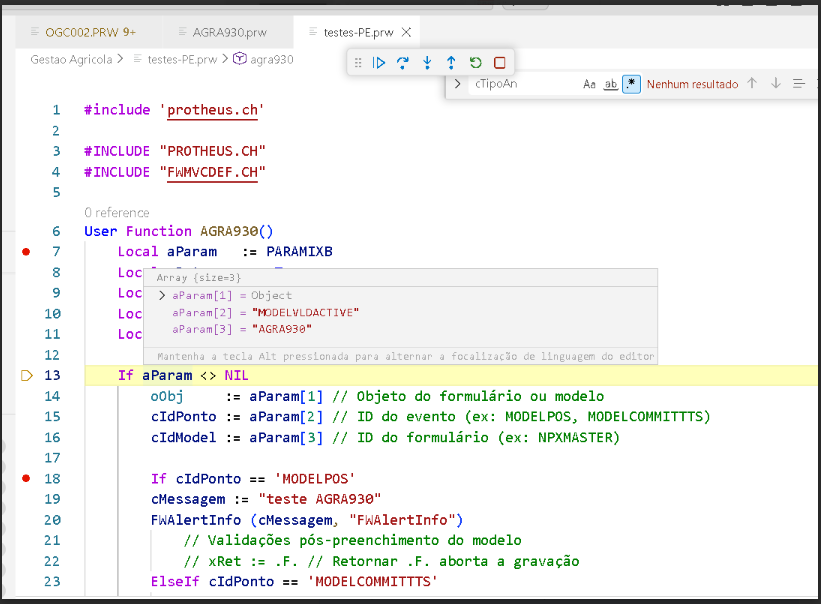Switch to the AGRA930.prw tab
Image resolution: width=821 pixels, height=604 pixels.
point(229,32)
